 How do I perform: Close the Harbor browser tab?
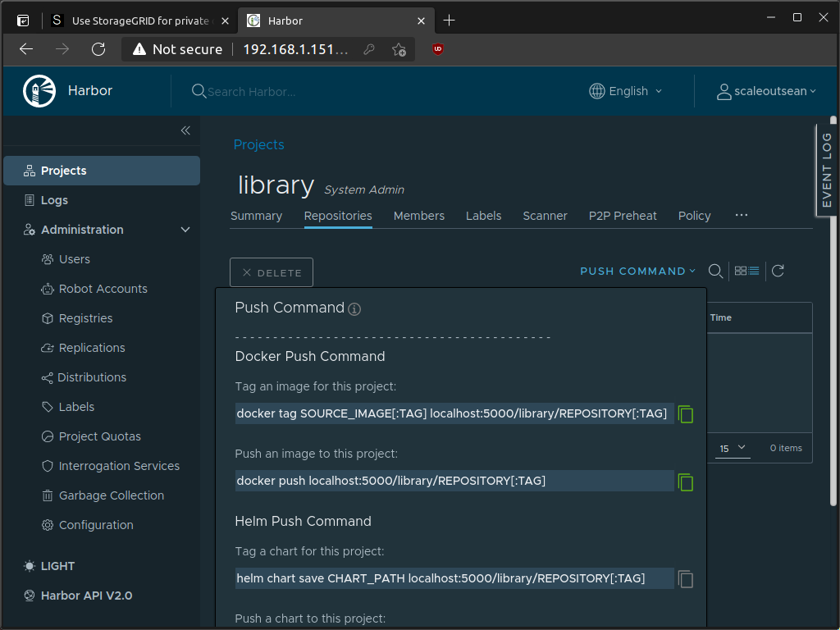click(421, 21)
